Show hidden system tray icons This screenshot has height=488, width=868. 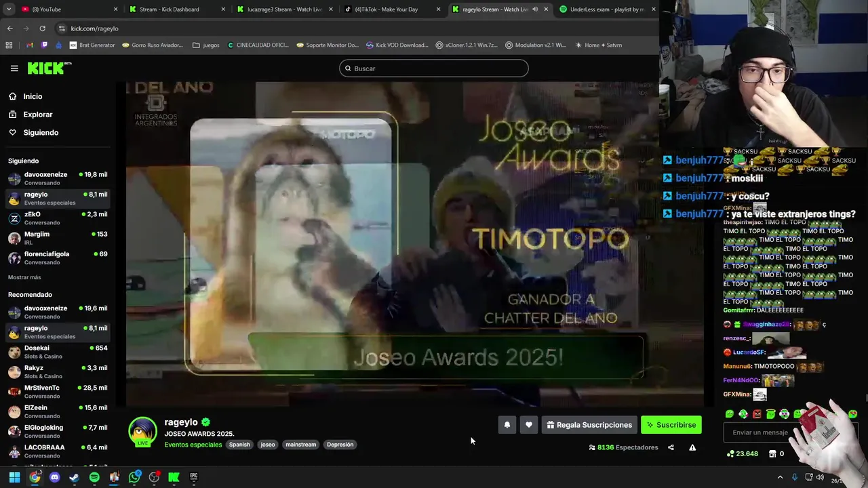(780, 477)
